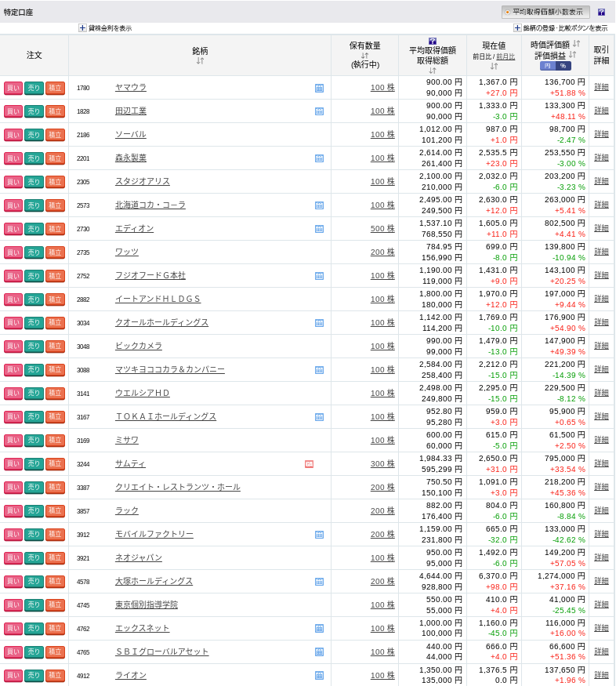The image size is (616, 686).
Task: Click 売り button for ワッツ
Action: [x=34, y=252]
